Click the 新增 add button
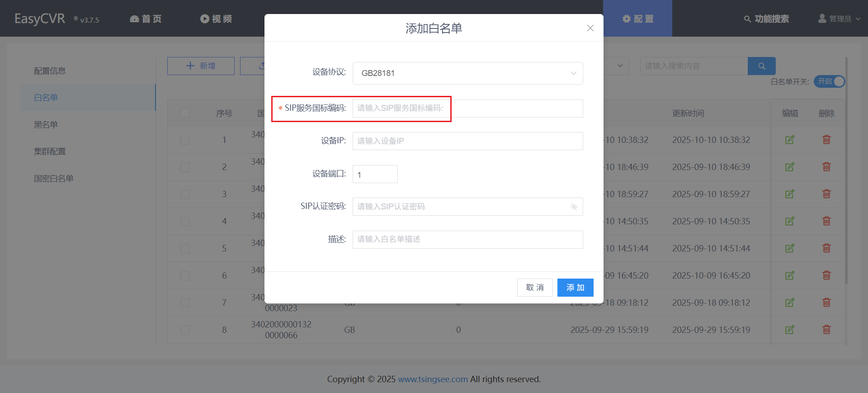 pyautogui.click(x=201, y=66)
